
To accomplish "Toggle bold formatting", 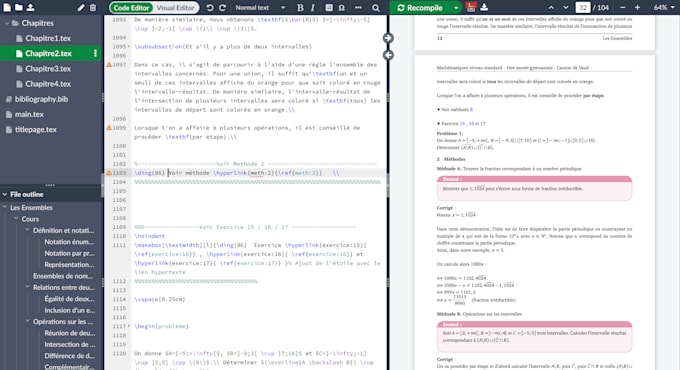I will tap(300, 8).
